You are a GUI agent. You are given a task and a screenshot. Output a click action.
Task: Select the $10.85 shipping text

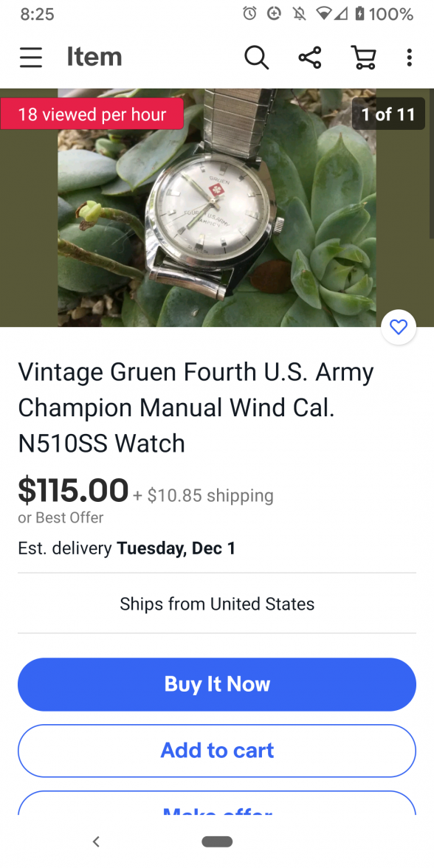[x=203, y=495]
